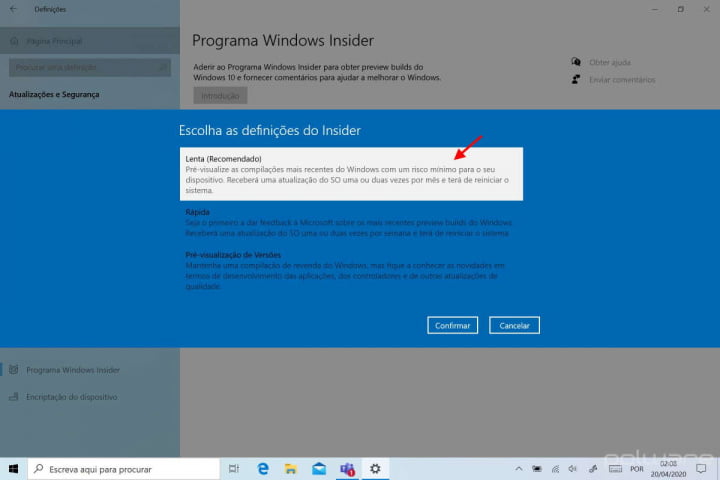Open the Mail app on taskbar
The height and width of the screenshot is (480, 720).
pos(319,468)
